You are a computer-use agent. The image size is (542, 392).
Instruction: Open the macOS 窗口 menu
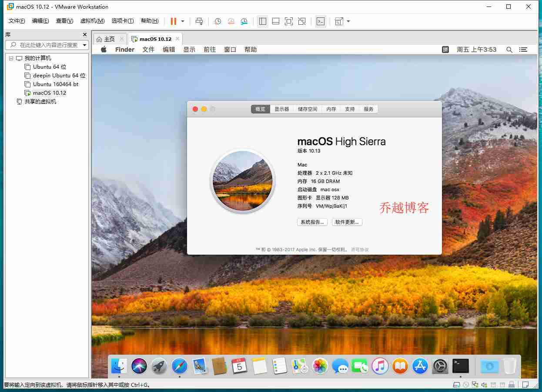click(x=230, y=50)
